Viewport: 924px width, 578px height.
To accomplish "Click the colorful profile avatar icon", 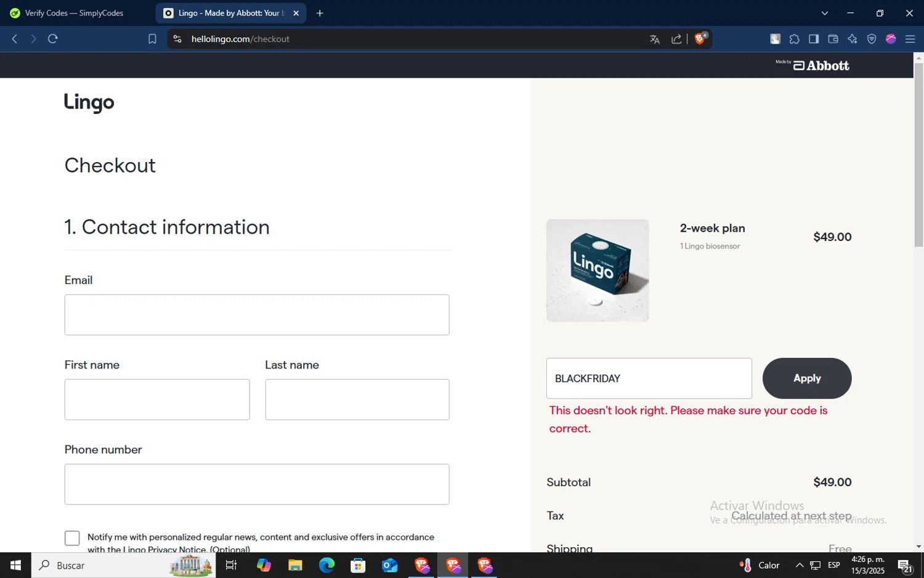I will [891, 39].
